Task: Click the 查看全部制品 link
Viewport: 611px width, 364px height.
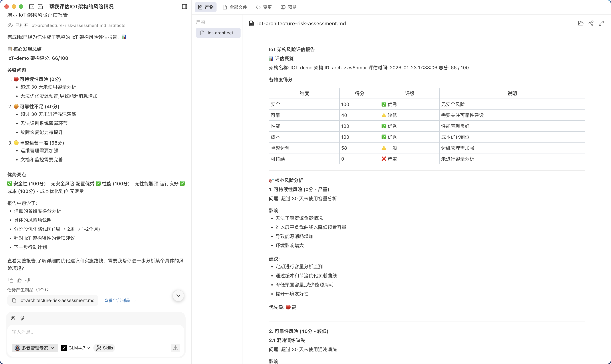Action: coord(120,301)
